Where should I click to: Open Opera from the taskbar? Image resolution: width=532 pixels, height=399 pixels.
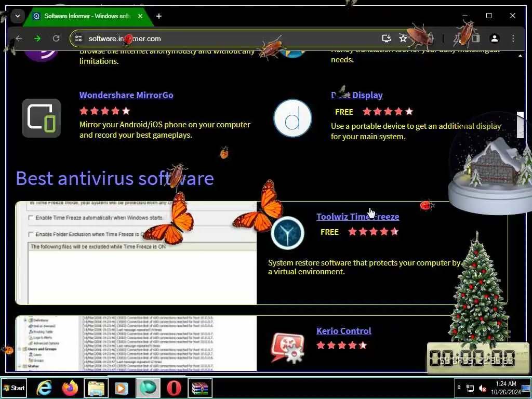pos(174,388)
